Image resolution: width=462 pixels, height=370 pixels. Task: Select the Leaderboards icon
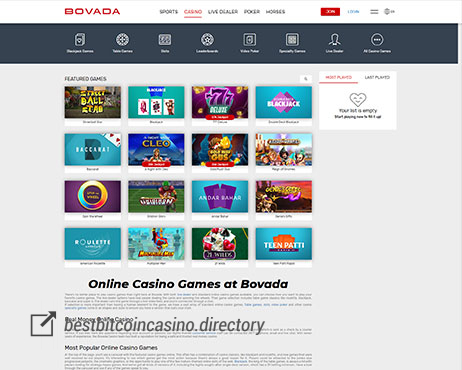207,40
